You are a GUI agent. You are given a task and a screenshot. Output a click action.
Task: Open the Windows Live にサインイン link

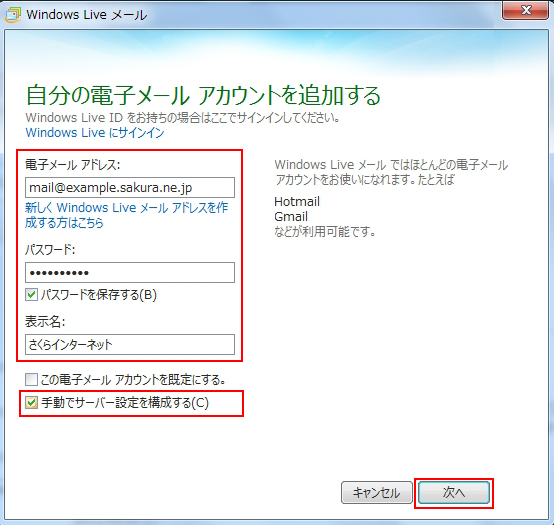(x=95, y=133)
